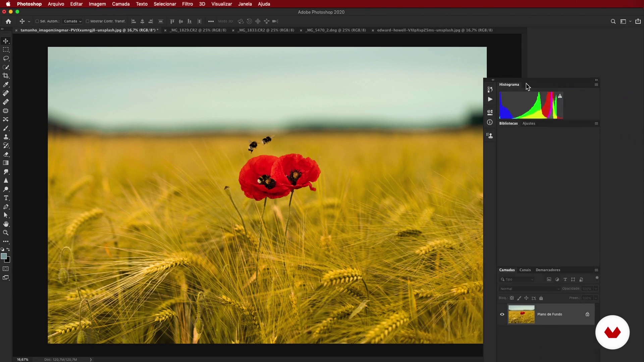644x362 pixels.
Task: Open the Actions play panel icon
Action: (490, 99)
